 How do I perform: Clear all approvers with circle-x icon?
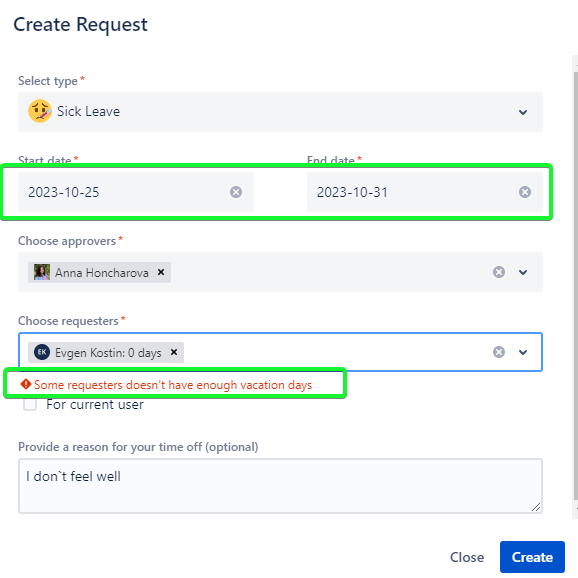click(x=499, y=272)
